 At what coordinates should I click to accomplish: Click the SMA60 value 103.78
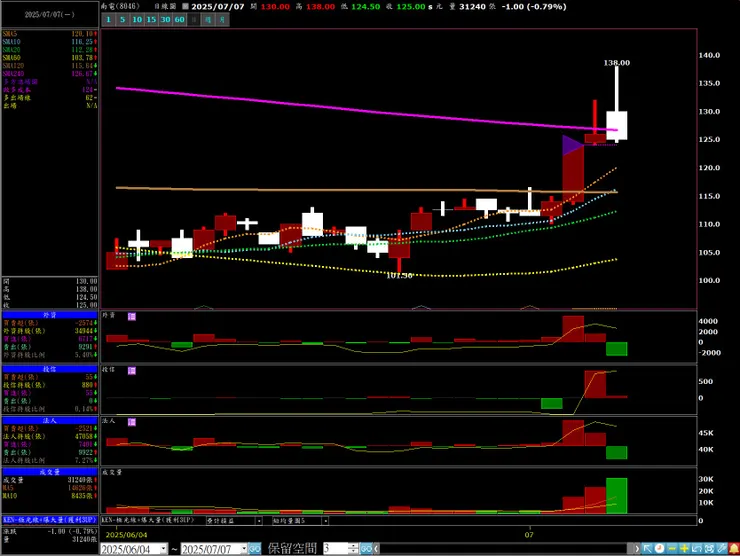tap(84, 58)
